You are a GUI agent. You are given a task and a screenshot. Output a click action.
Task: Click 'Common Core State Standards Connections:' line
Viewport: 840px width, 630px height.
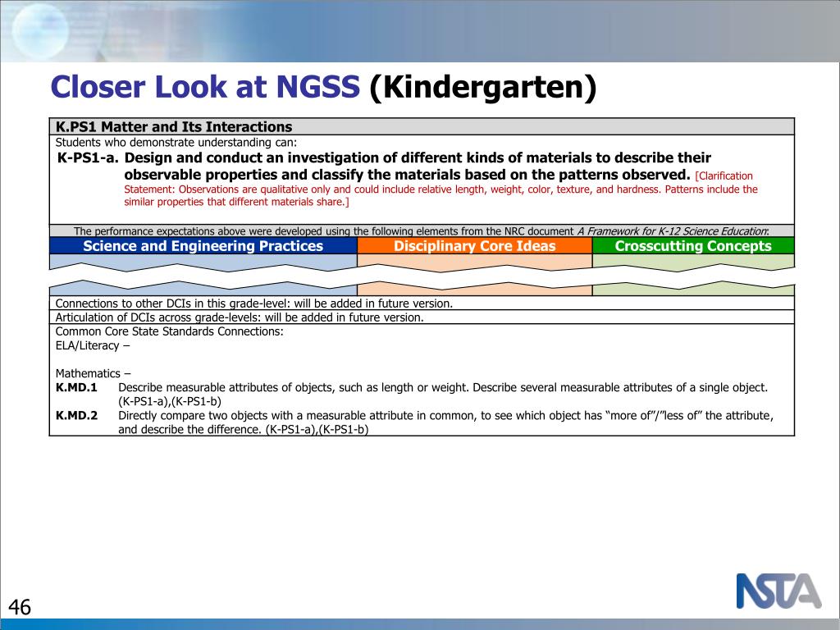169,331
